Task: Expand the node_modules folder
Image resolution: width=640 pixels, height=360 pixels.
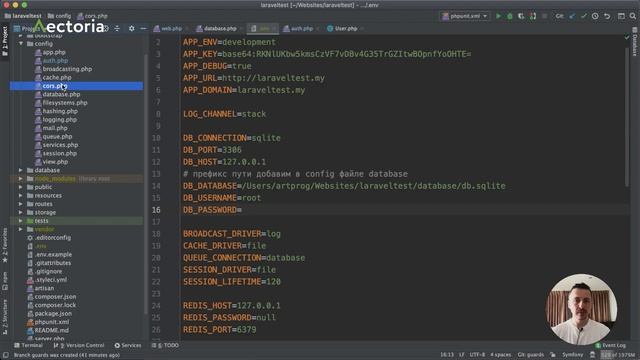Action: (x=21, y=179)
